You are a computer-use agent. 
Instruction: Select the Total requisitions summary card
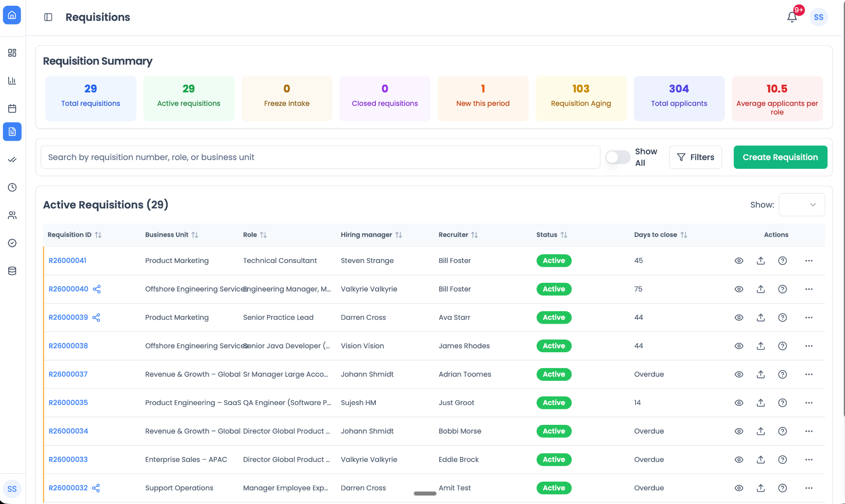pyautogui.click(x=91, y=98)
